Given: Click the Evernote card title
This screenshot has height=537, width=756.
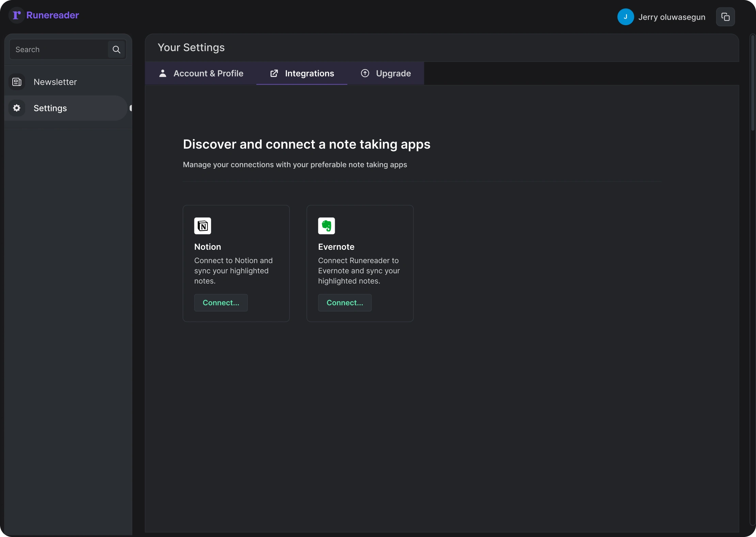Looking at the screenshot, I should click(x=336, y=247).
